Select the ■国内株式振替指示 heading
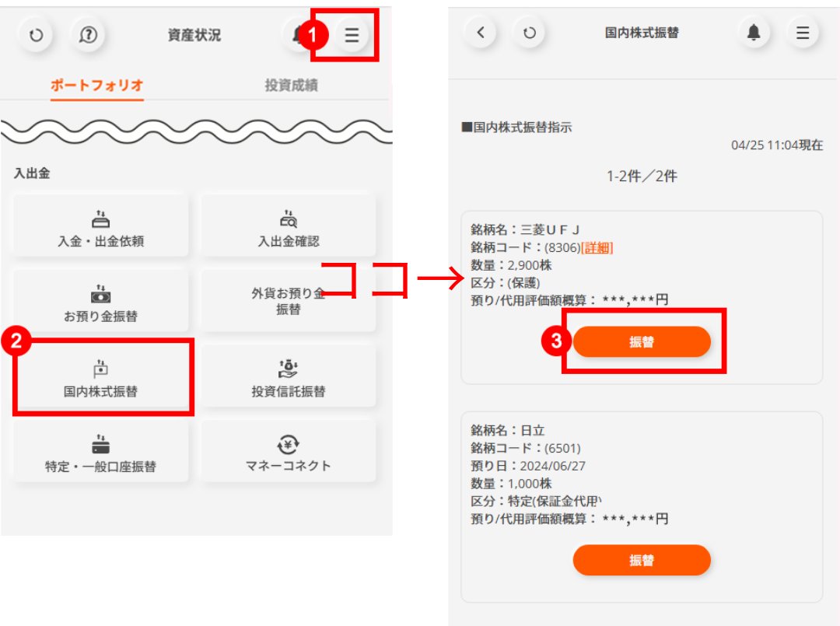Image resolution: width=840 pixels, height=626 pixels. pyautogui.click(x=517, y=128)
